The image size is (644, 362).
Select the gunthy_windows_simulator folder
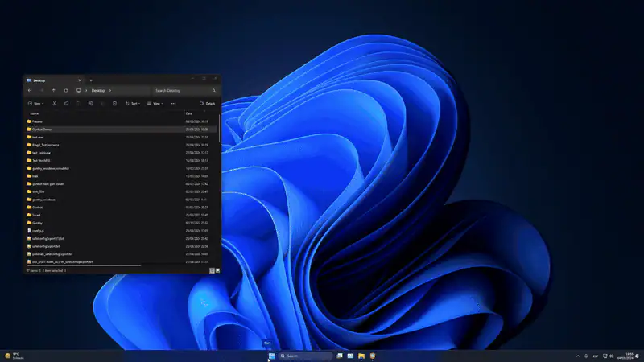(x=122, y=168)
